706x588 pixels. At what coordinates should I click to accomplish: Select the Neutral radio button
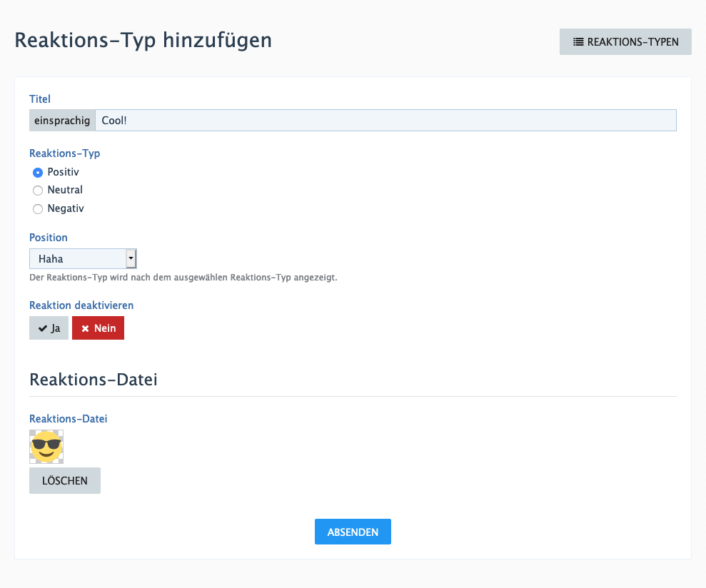(x=38, y=191)
